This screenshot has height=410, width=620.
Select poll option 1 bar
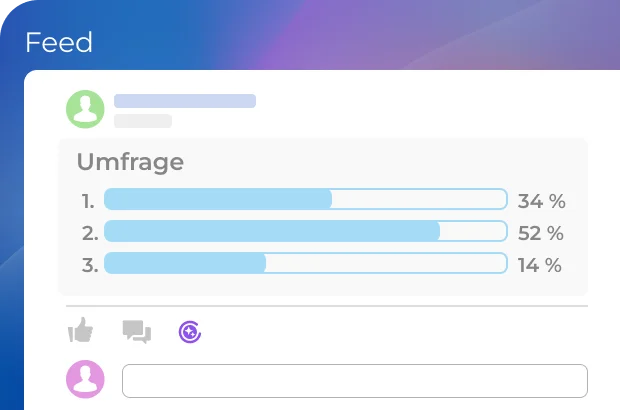[x=305, y=199]
